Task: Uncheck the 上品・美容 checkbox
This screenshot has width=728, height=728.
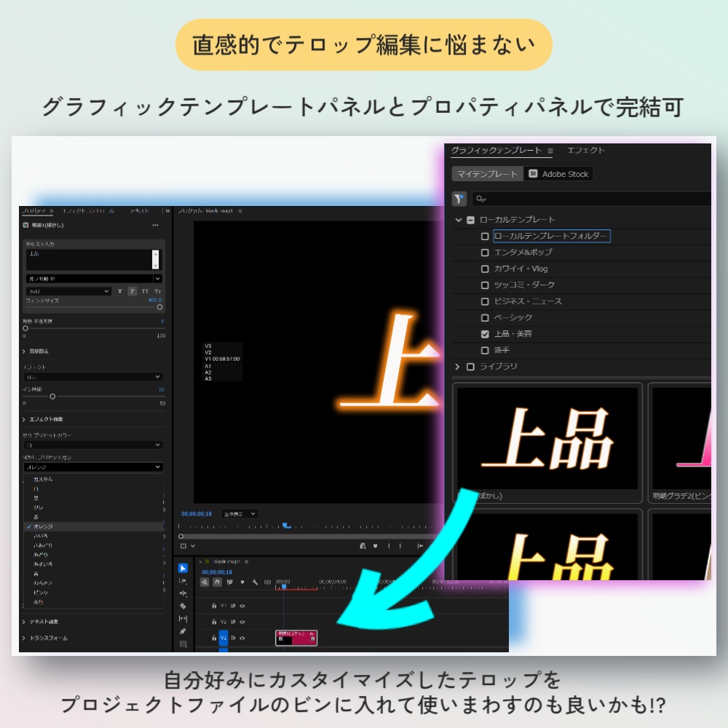Action: click(x=485, y=334)
